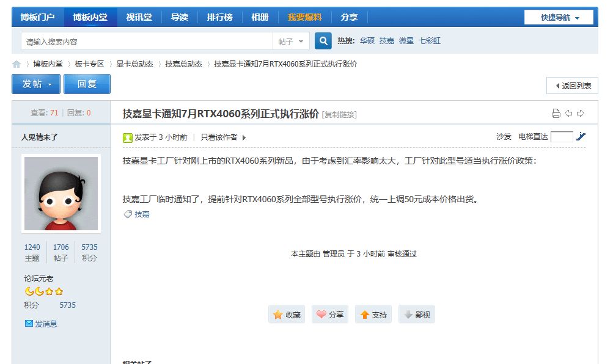Click the heart icon on 分享
The height and width of the screenshot is (364, 613).
[x=321, y=314]
